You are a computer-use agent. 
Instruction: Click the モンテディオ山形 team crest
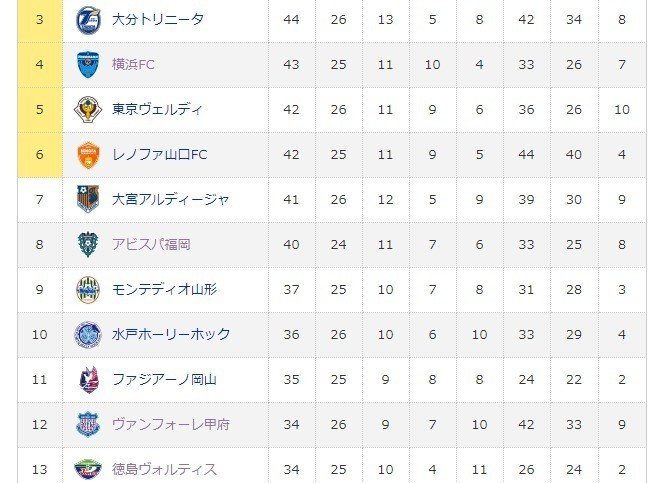(88, 290)
